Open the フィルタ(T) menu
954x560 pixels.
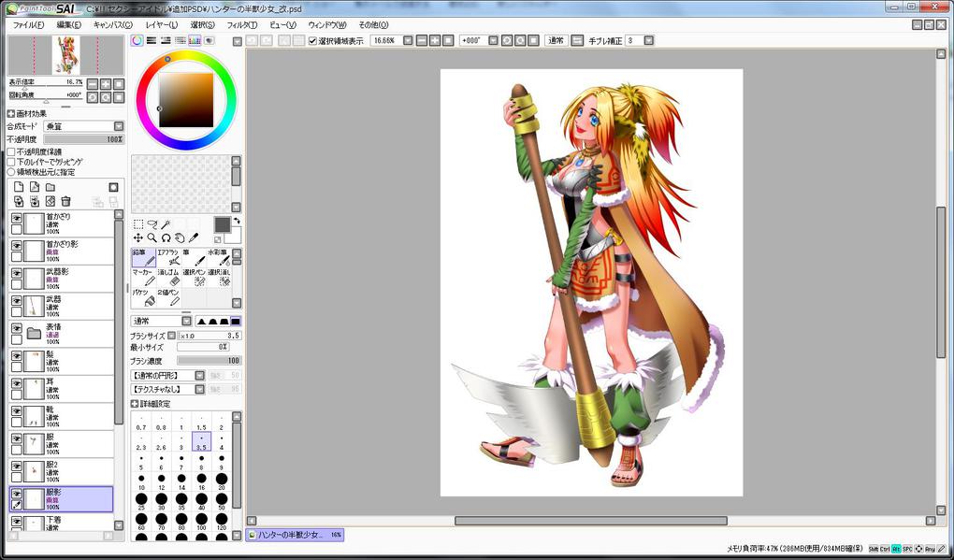point(241,25)
